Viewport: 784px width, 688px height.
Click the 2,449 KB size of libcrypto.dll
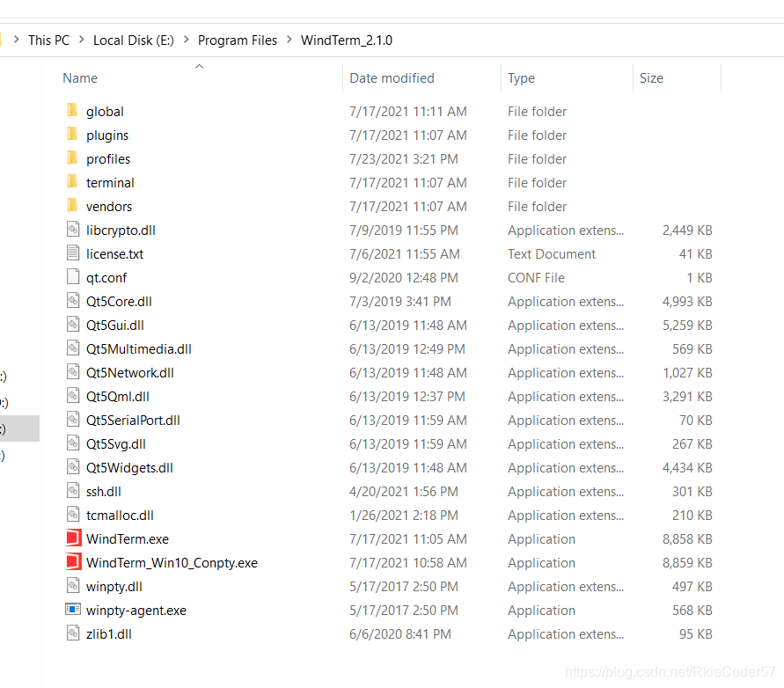tap(687, 230)
